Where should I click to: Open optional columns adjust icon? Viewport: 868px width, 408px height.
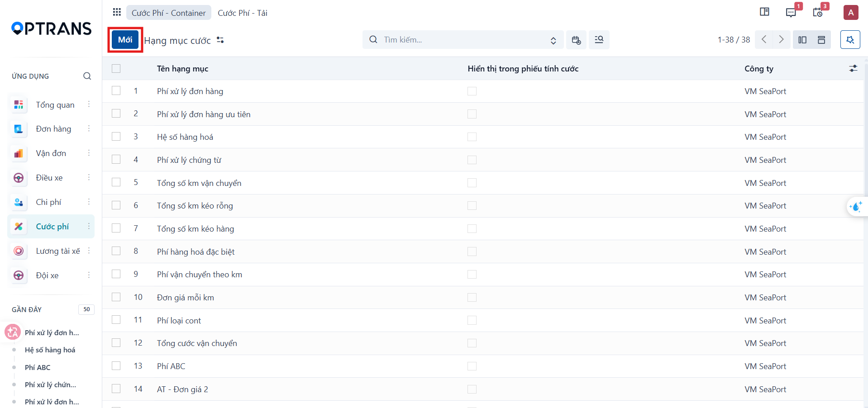[853, 68]
